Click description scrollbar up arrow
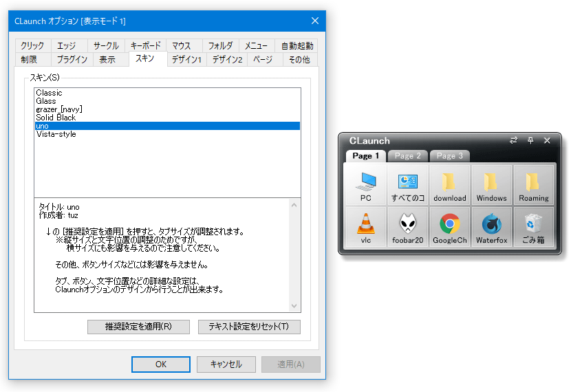The image size is (571, 392). (x=294, y=205)
